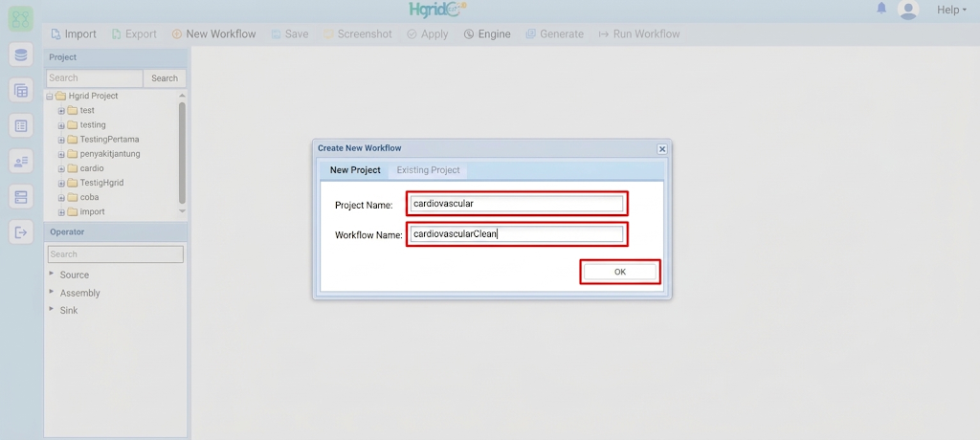The image size is (980, 440).
Task: Expand the coba folder
Action: 61,197
